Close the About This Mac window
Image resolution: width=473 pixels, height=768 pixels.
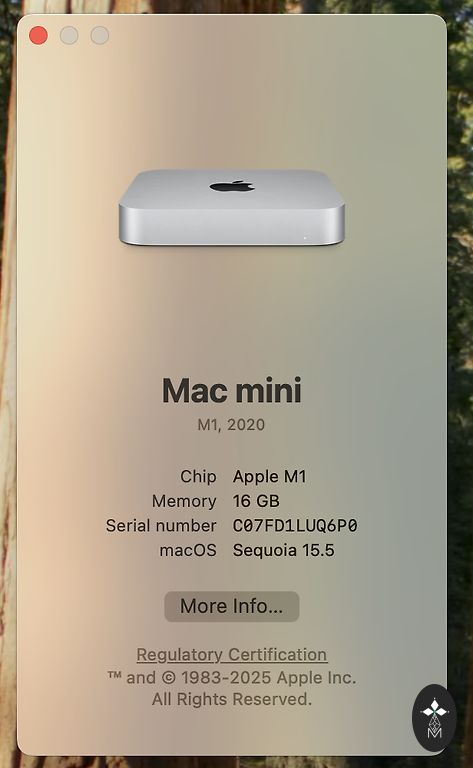[x=38, y=36]
